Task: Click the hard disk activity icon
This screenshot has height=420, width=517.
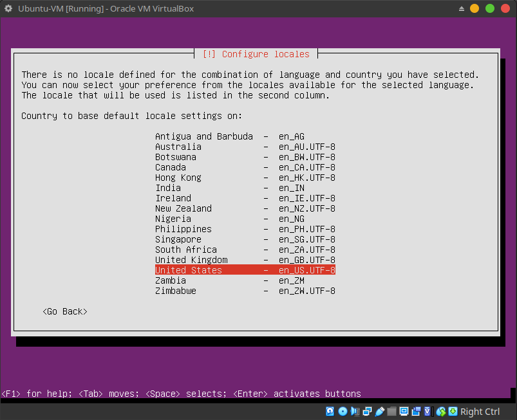Action: [x=330, y=411]
